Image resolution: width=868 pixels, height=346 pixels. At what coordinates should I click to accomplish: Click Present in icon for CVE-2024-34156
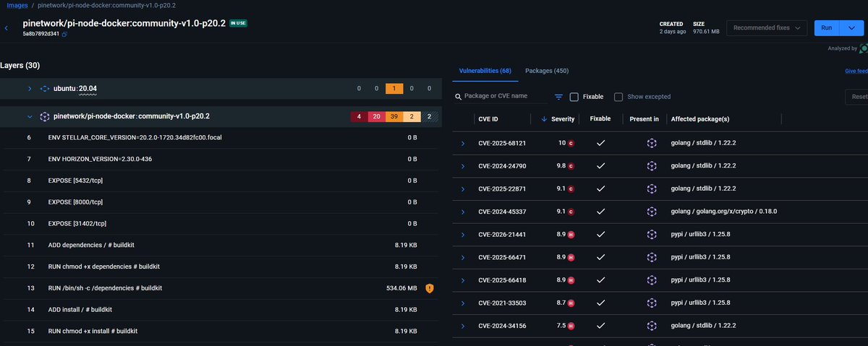(x=651, y=326)
